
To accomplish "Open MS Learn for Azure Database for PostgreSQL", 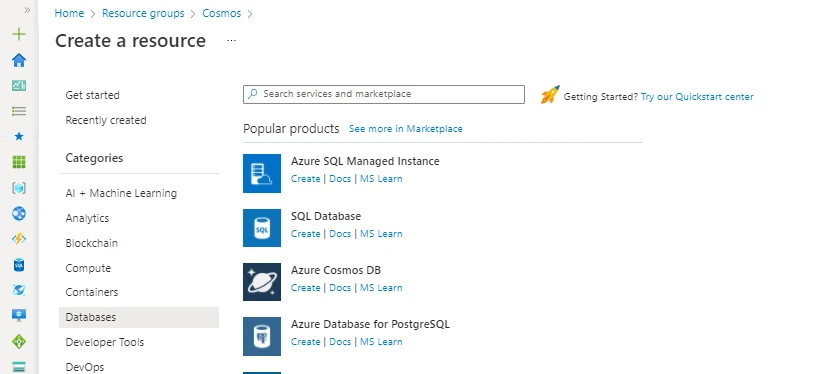I will click(x=381, y=342).
